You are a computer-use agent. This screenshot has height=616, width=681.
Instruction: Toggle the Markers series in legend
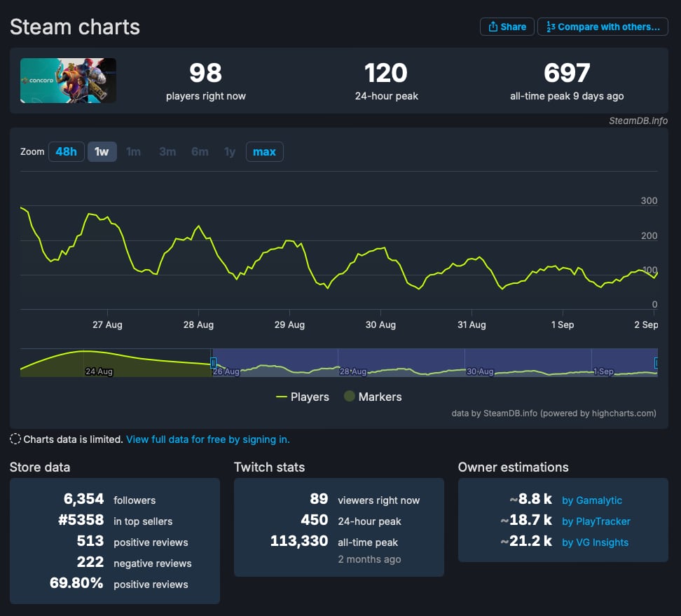tap(380, 397)
